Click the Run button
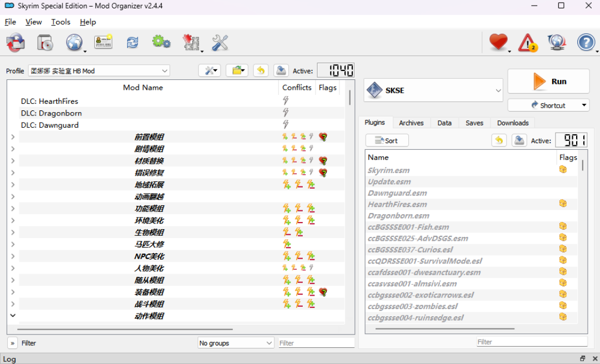This screenshot has width=600, height=364. [548, 82]
